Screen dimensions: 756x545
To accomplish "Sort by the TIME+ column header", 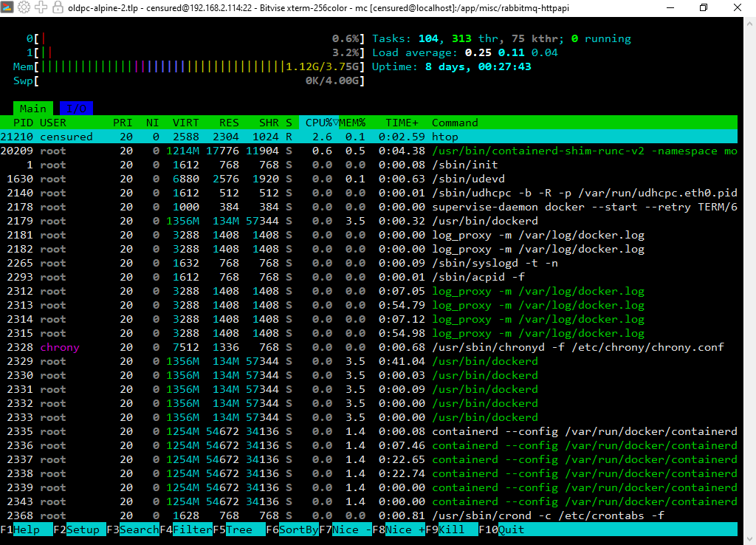I will click(402, 123).
